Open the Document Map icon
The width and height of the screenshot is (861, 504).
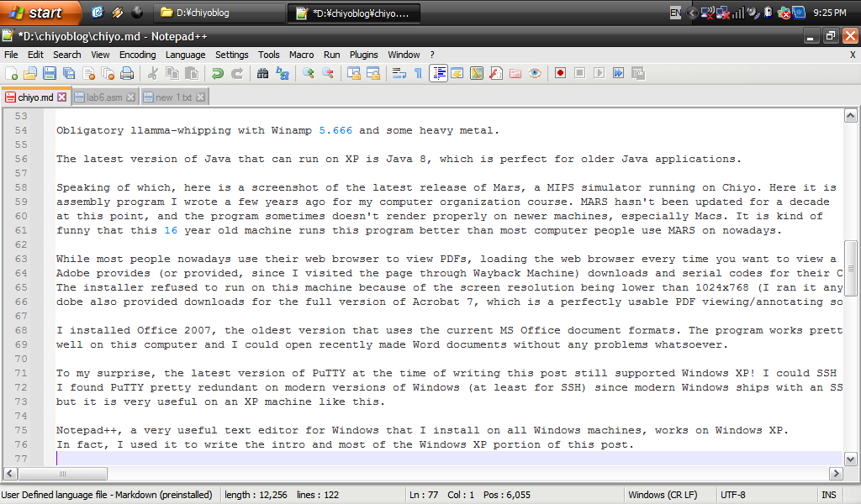pos(477,73)
